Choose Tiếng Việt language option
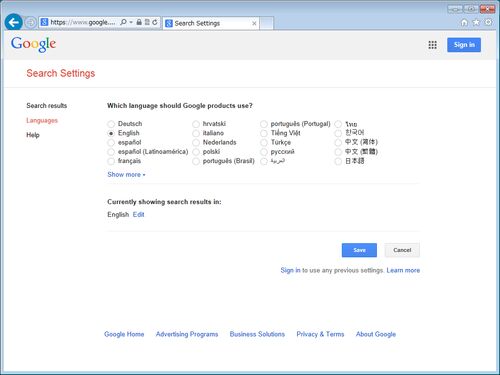 (264, 133)
